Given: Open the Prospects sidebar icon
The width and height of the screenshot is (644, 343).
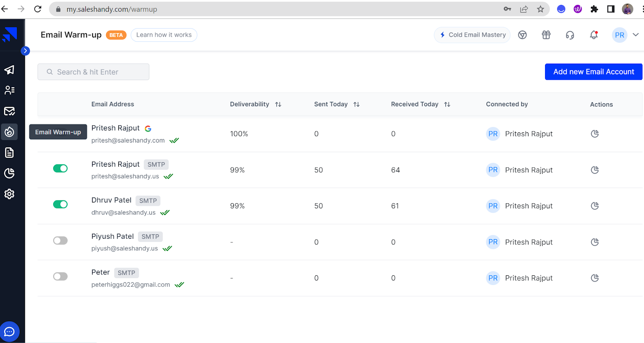Looking at the screenshot, I should coord(9,90).
